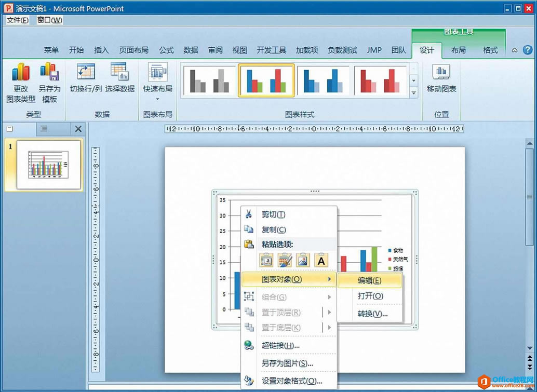This screenshot has height=392, width=537.
Task: Open the File (文件) menu
Action: point(18,20)
